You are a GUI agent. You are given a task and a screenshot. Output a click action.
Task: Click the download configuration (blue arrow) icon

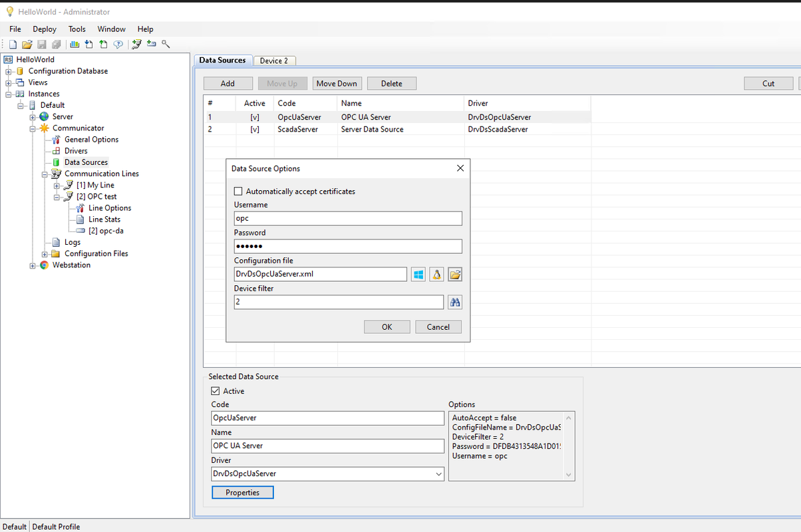coord(88,45)
